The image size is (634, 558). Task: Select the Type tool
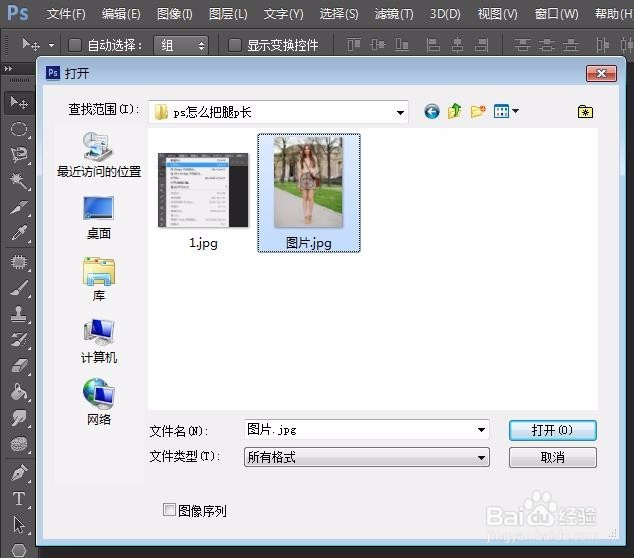[x=19, y=499]
